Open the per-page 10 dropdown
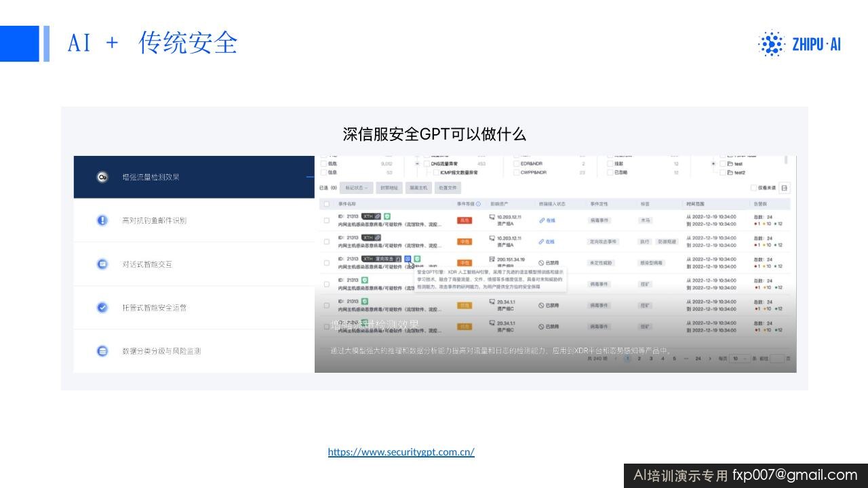The image size is (868, 488). pyautogui.click(x=739, y=358)
